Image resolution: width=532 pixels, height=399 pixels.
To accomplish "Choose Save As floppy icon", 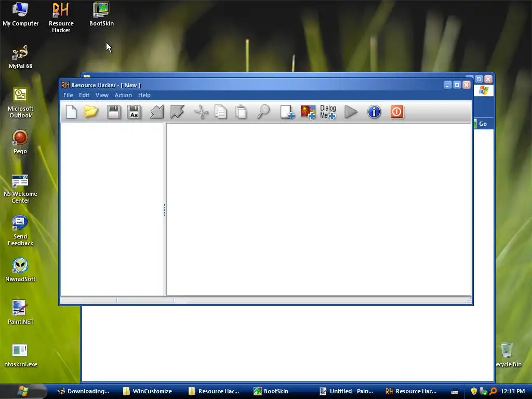I will click(x=134, y=112).
